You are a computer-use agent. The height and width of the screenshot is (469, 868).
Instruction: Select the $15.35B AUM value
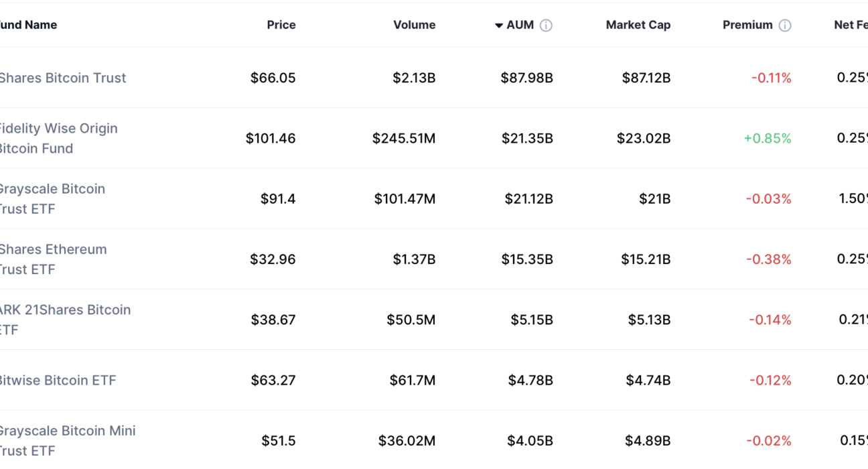point(528,259)
